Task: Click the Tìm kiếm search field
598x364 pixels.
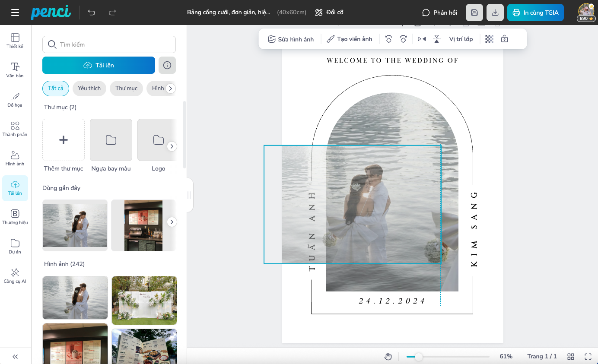Action: 109,44
